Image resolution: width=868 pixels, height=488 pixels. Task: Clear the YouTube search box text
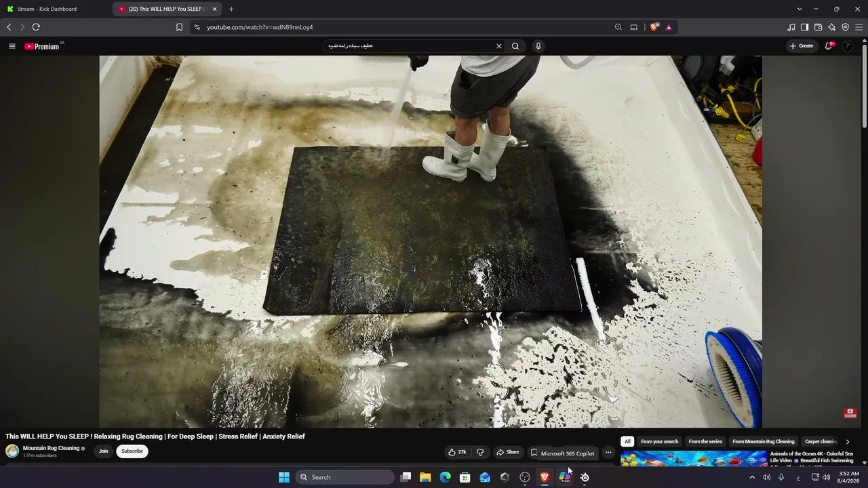(x=499, y=46)
